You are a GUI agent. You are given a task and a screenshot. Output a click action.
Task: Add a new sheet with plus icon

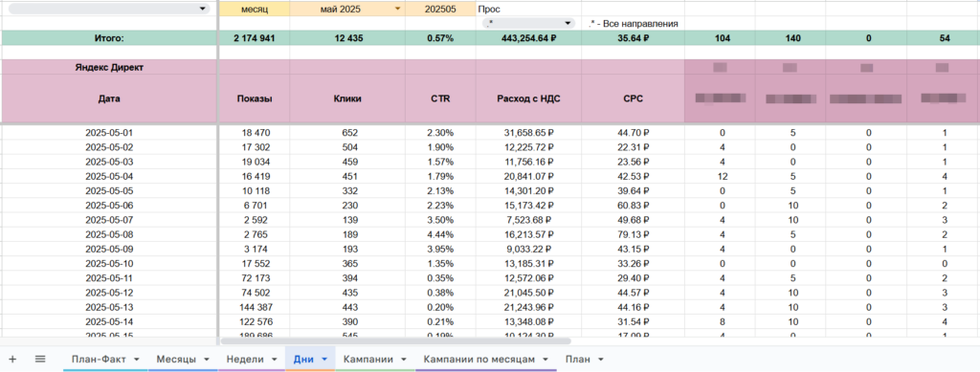[x=12, y=359]
